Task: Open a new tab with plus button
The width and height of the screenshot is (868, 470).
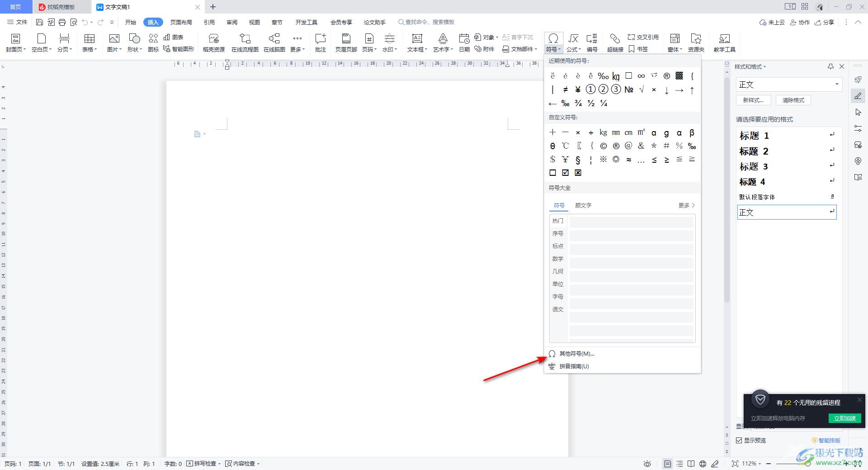Action: click(x=213, y=7)
